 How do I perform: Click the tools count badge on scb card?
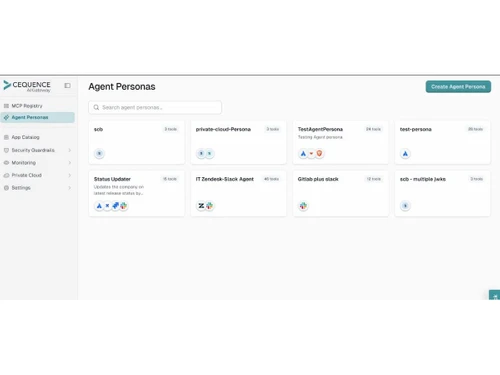pyautogui.click(x=171, y=129)
